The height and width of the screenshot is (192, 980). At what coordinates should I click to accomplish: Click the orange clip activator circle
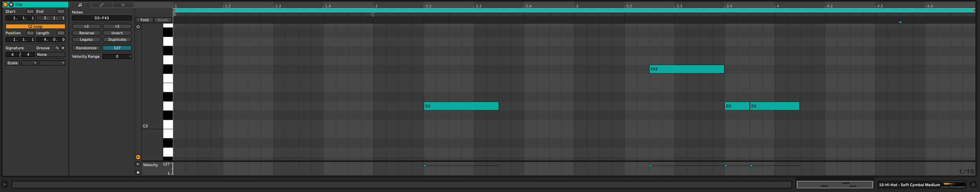click(5, 4)
